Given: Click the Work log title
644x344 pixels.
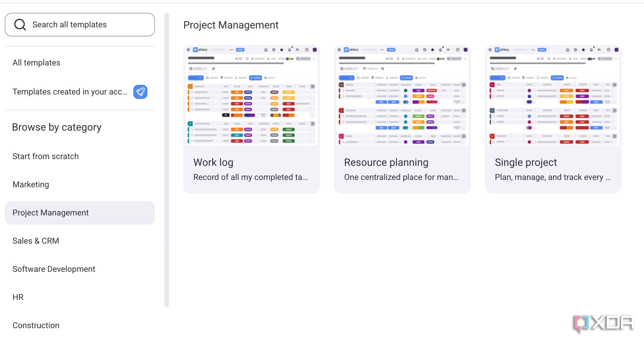Looking at the screenshot, I should tap(213, 162).
